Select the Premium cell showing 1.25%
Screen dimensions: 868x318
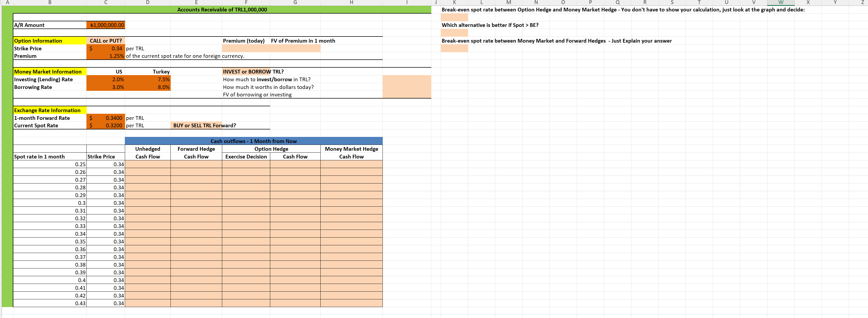[x=105, y=56]
